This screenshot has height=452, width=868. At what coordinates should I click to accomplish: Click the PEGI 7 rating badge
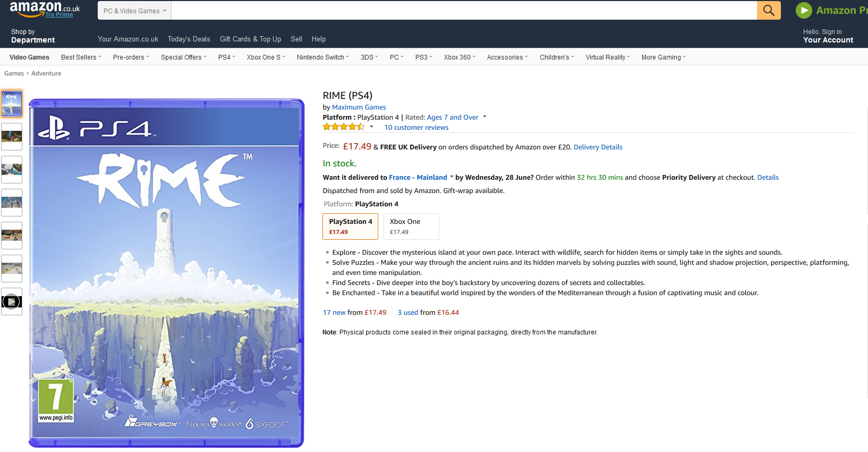[56, 400]
